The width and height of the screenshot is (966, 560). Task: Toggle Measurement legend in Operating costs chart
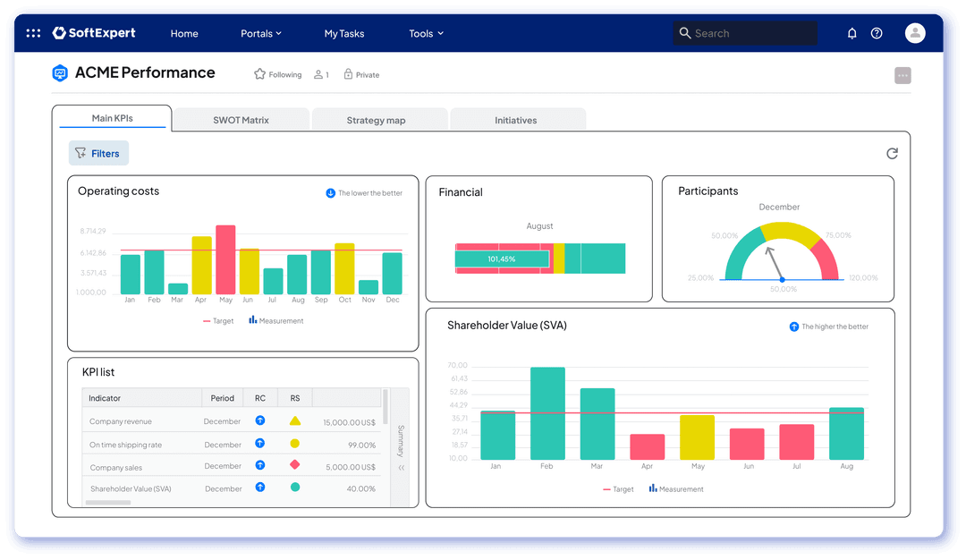(275, 320)
